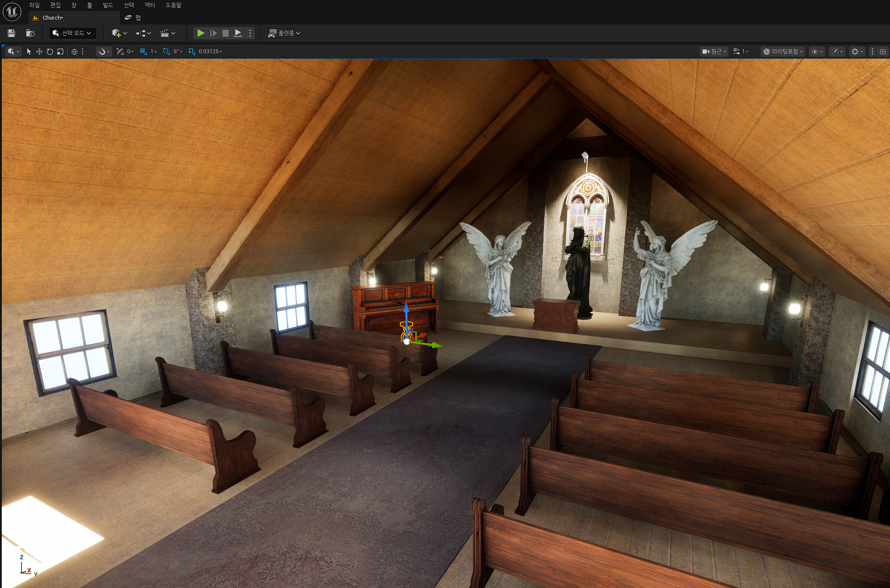Screen dimensions: 890x588
Task: Click the select object arrow tool
Action: click(x=29, y=52)
